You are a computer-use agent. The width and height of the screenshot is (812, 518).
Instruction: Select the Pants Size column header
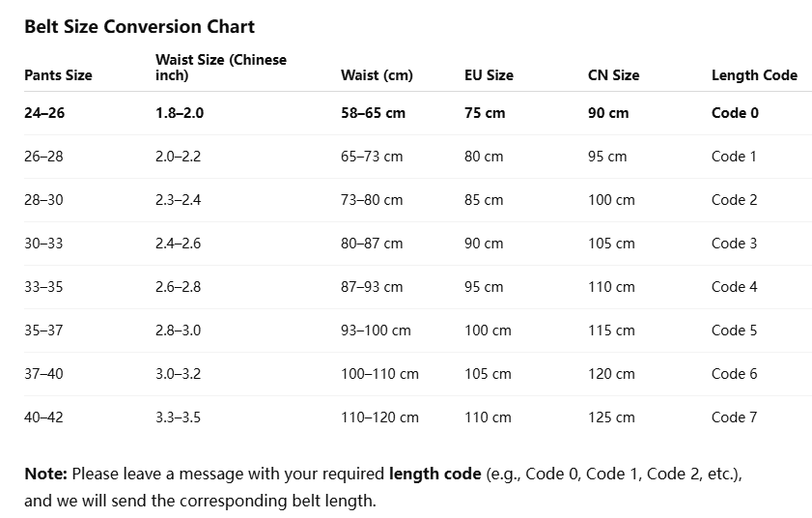pyautogui.click(x=58, y=75)
